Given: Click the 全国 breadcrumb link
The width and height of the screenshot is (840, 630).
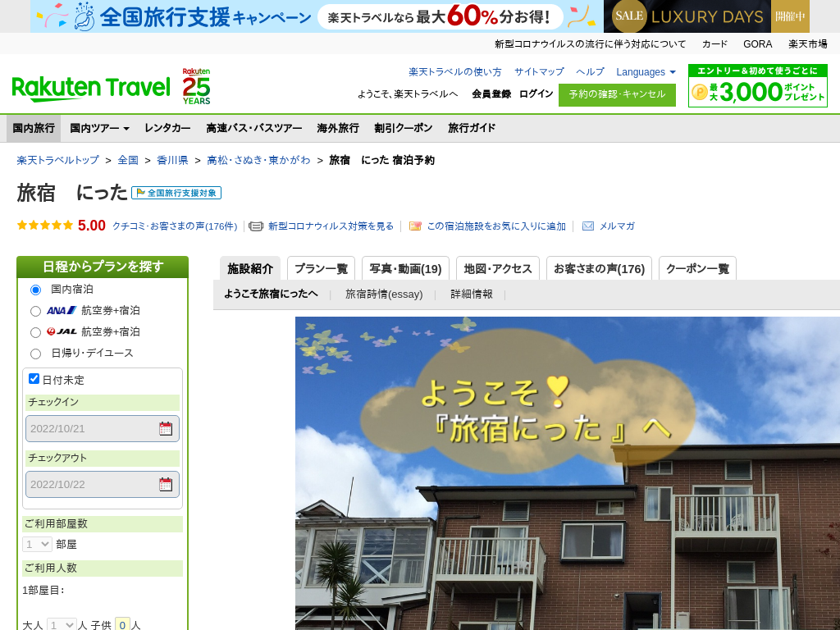Looking at the screenshot, I should coord(128,160).
